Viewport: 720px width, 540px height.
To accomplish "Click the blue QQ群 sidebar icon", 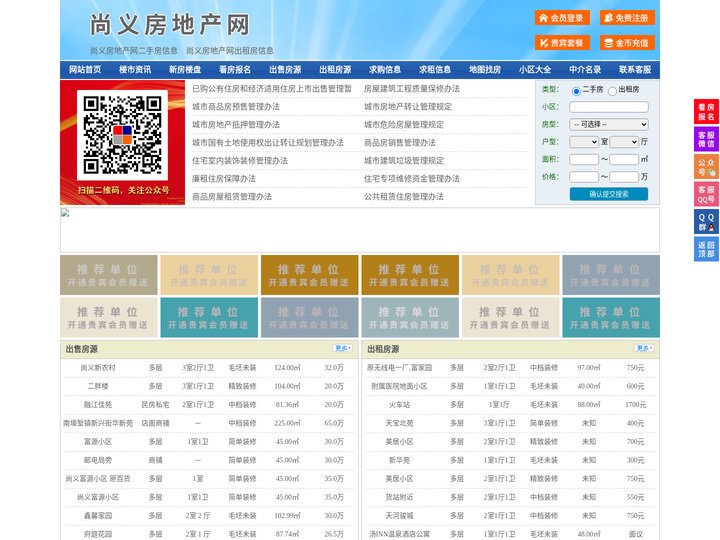I will click(x=706, y=222).
